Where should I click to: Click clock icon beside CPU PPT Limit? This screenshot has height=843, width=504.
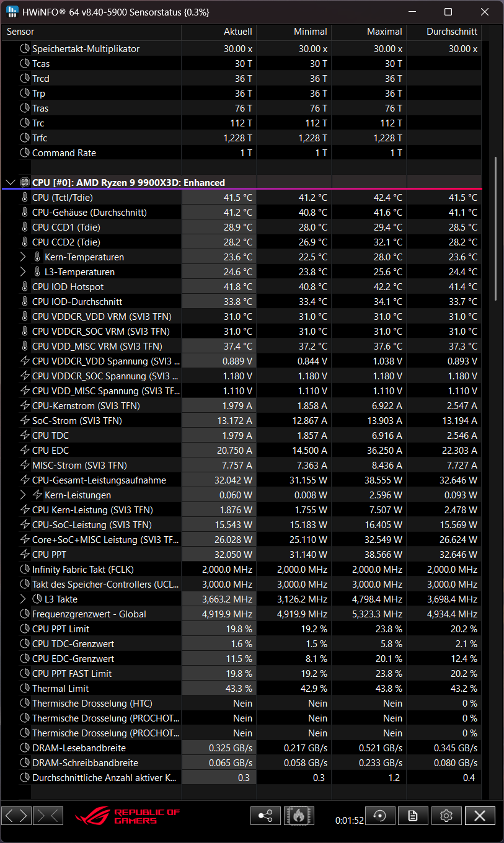tap(25, 629)
